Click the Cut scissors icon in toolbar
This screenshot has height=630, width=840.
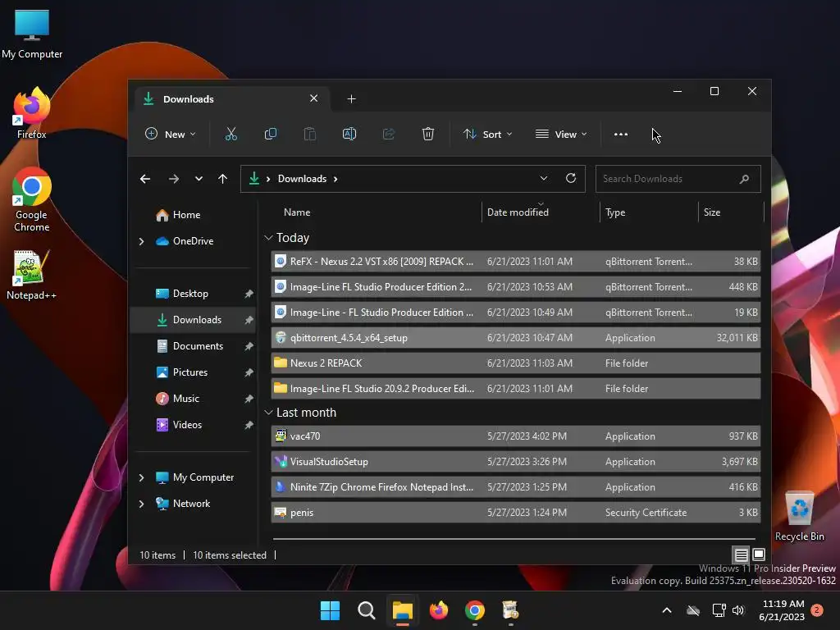231,134
